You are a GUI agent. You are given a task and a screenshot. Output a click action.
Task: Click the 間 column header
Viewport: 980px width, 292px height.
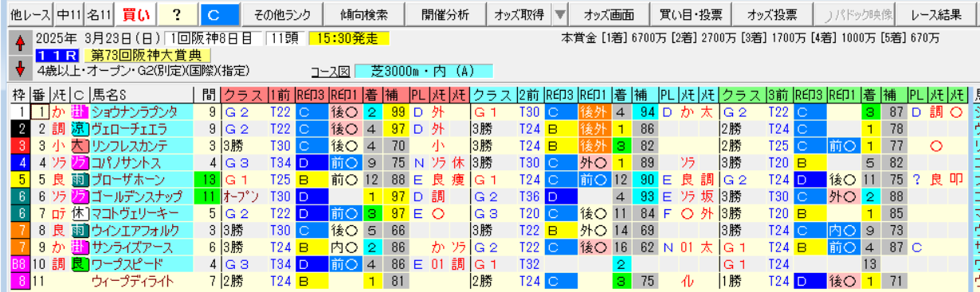(210, 94)
